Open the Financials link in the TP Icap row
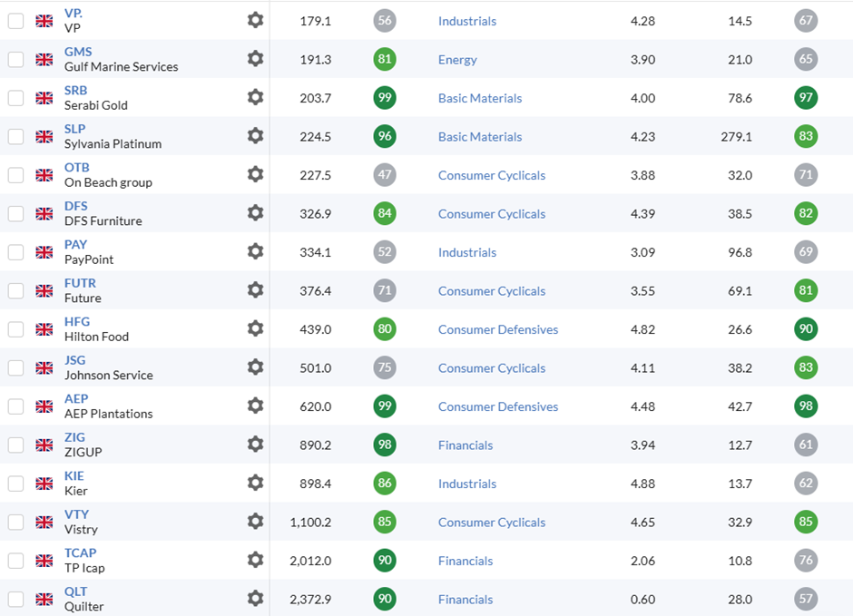Viewport: 853px width, 616px height. (x=466, y=562)
